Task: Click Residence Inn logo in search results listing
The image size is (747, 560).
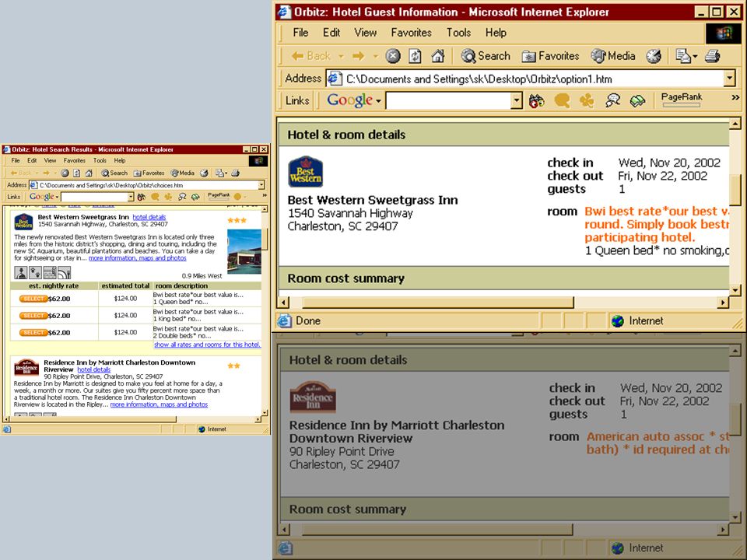Action: coord(26,367)
